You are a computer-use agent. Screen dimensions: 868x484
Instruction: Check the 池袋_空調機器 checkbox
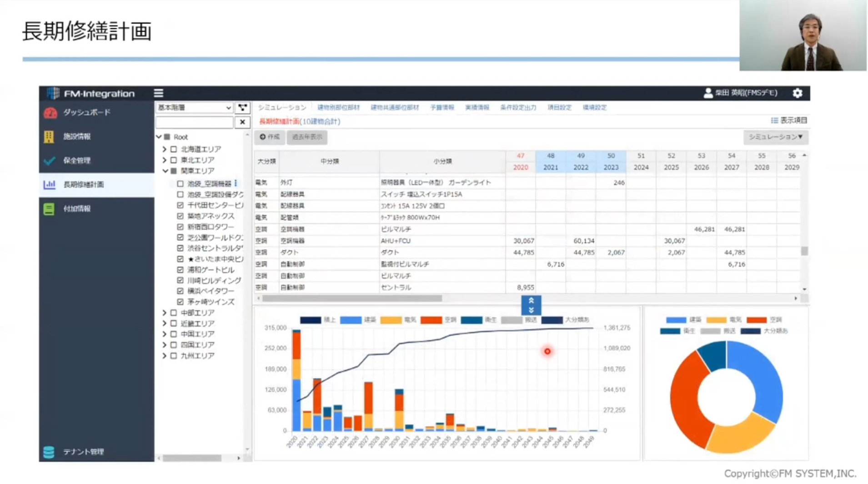point(180,184)
